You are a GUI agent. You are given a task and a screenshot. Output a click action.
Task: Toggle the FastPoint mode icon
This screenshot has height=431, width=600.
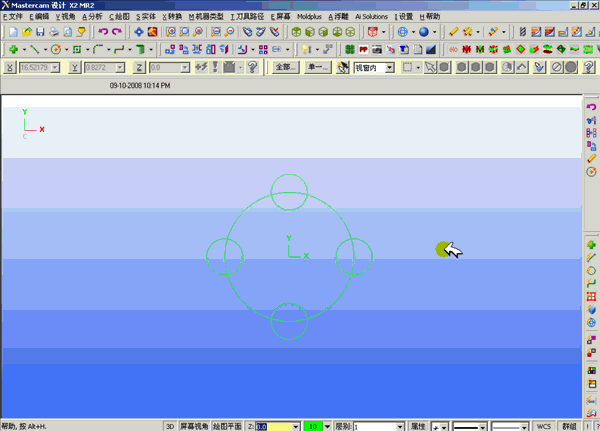click(x=201, y=68)
